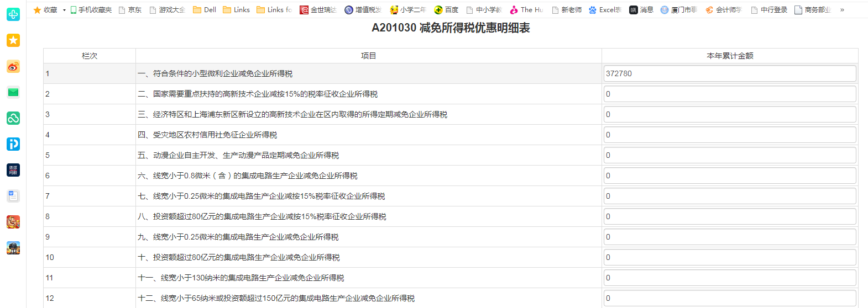Open the 消息 bookmark
Viewport: 868px width, 308px height.
point(641,10)
